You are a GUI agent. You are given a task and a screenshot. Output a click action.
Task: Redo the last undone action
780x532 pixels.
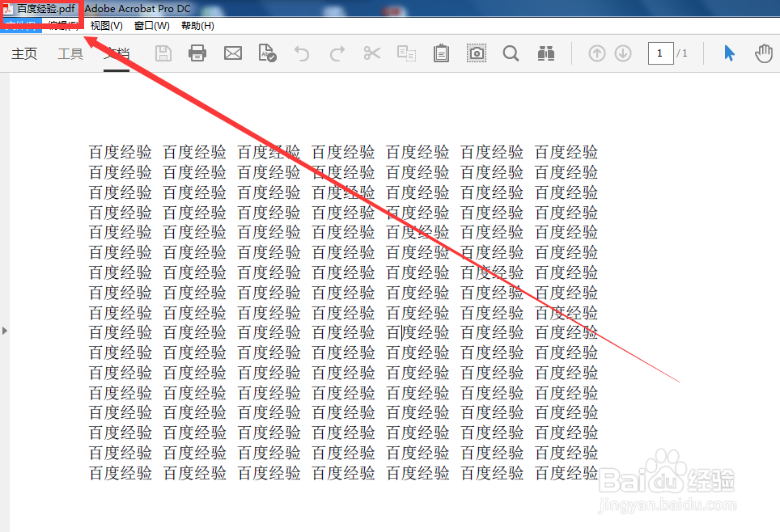(x=337, y=53)
